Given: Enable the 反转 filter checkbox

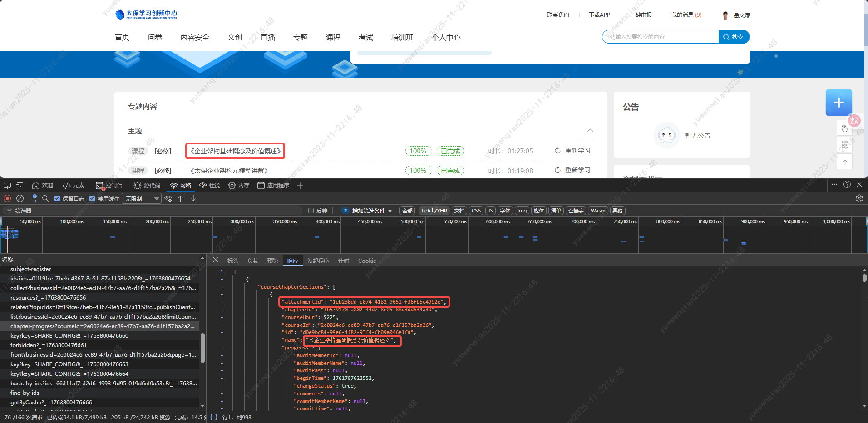Looking at the screenshot, I should pos(311,211).
